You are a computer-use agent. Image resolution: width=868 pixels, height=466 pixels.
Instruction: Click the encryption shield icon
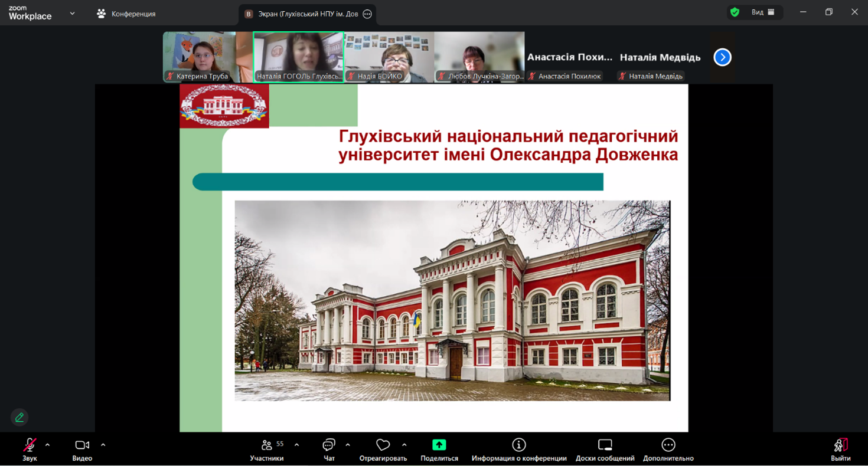(735, 12)
